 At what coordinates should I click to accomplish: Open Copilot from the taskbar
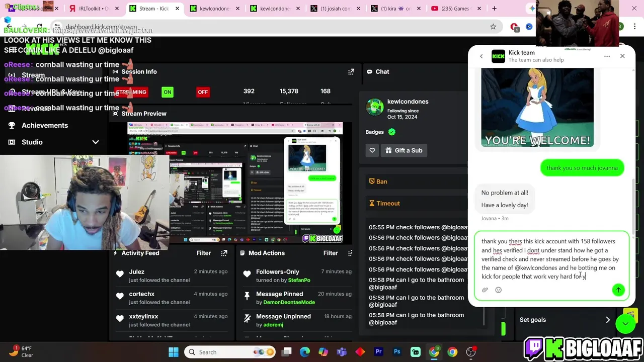[323, 352]
